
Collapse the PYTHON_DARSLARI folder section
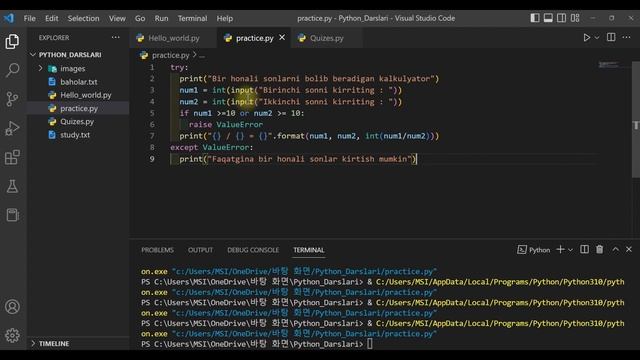pos(33,55)
